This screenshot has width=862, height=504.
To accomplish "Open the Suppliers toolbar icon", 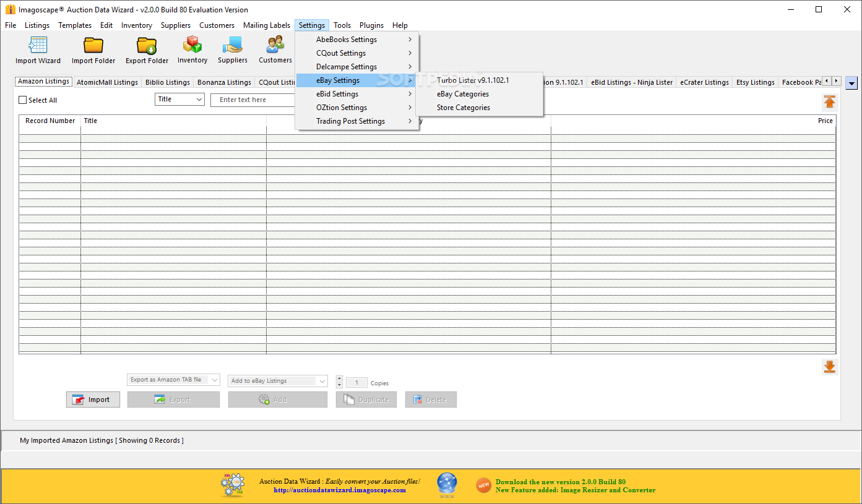I will pyautogui.click(x=233, y=50).
